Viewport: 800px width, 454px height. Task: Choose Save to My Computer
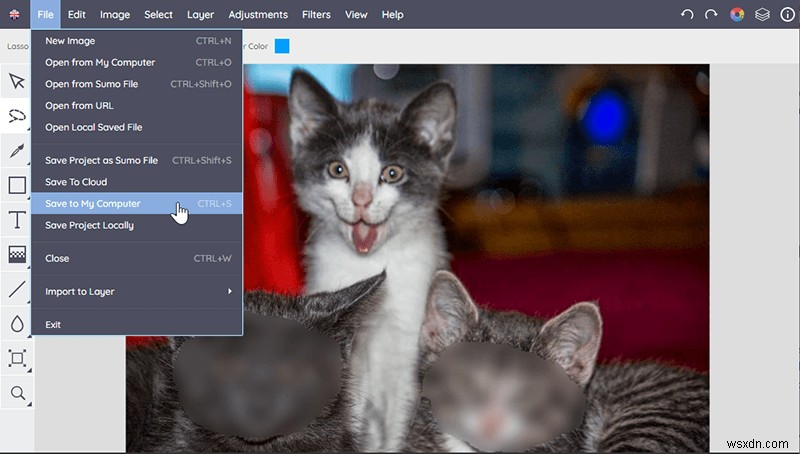click(x=137, y=204)
